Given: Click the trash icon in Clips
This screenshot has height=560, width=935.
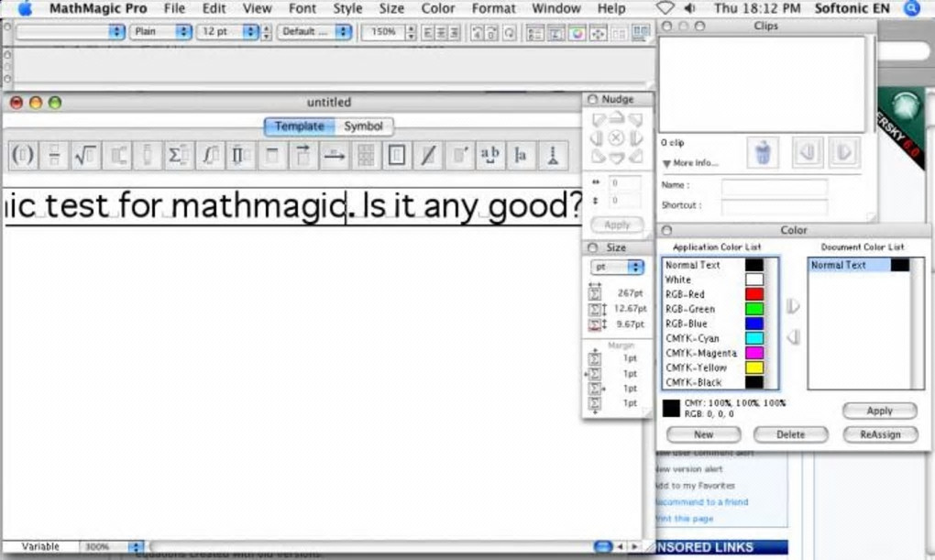Looking at the screenshot, I should 762,152.
